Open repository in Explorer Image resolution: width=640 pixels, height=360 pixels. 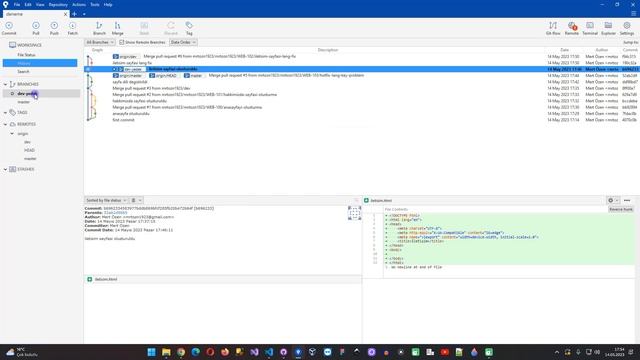[608, 28]
